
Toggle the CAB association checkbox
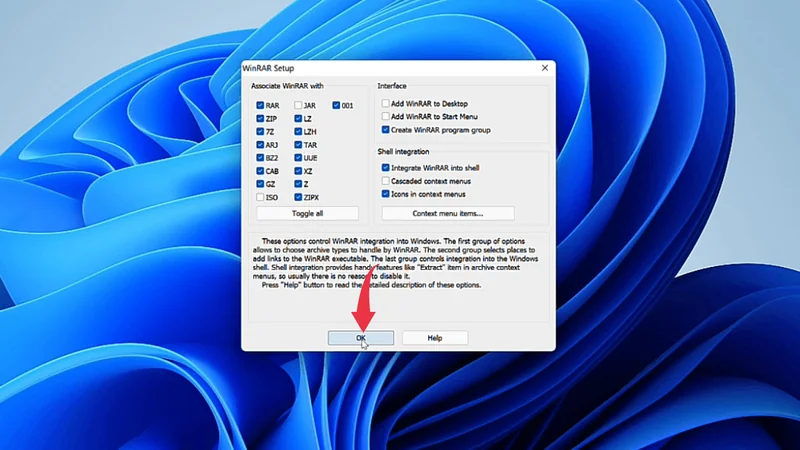coord(260,171)
